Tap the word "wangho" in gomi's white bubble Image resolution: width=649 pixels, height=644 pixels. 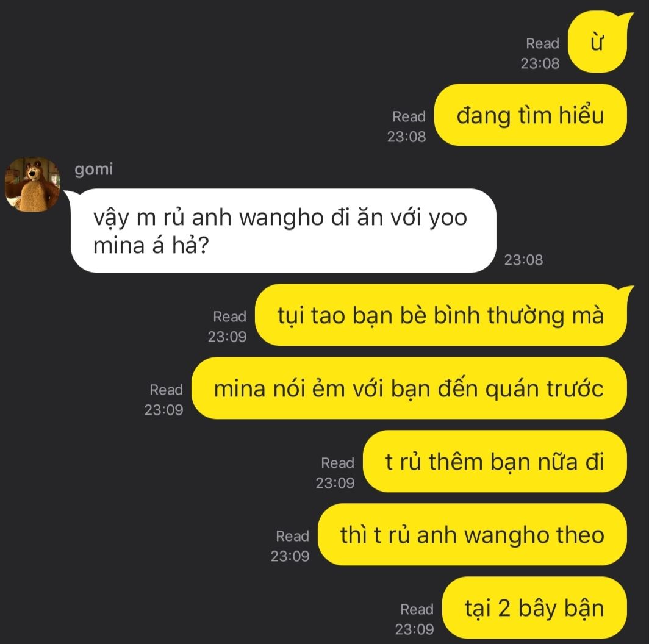(x=281, y=218)
